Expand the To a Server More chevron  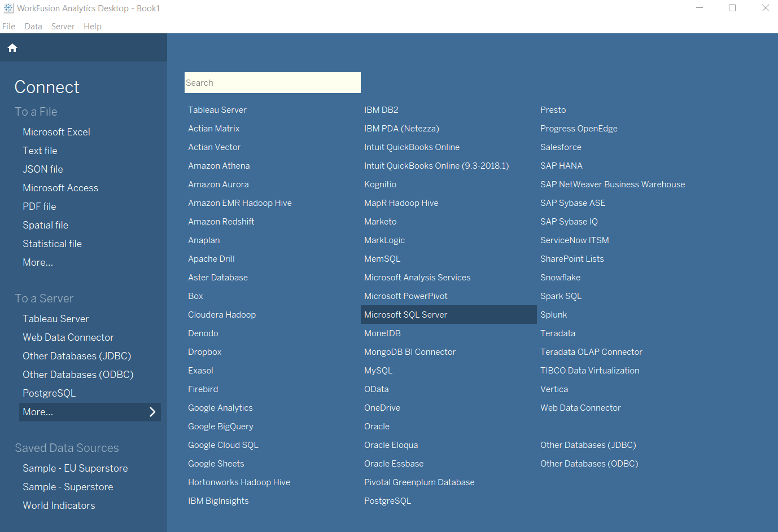pos(152,412)
